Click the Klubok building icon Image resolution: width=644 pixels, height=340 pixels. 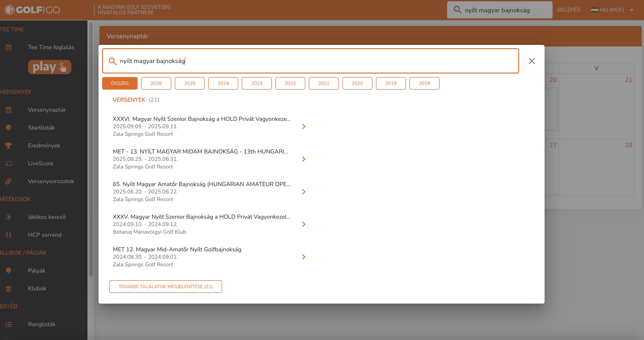pos(8,288)
